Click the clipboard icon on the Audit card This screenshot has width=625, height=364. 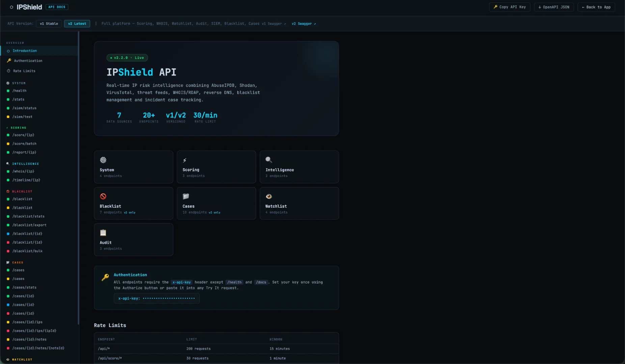tap(103, 233)
